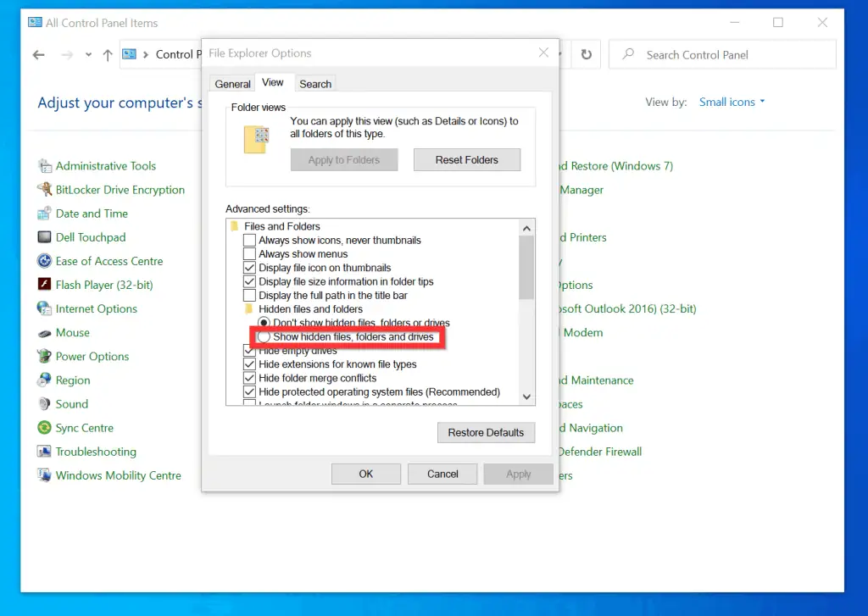This screenshot has height=616, width=868.
Task: Click the Restore Defaults button
Action: 486,432
